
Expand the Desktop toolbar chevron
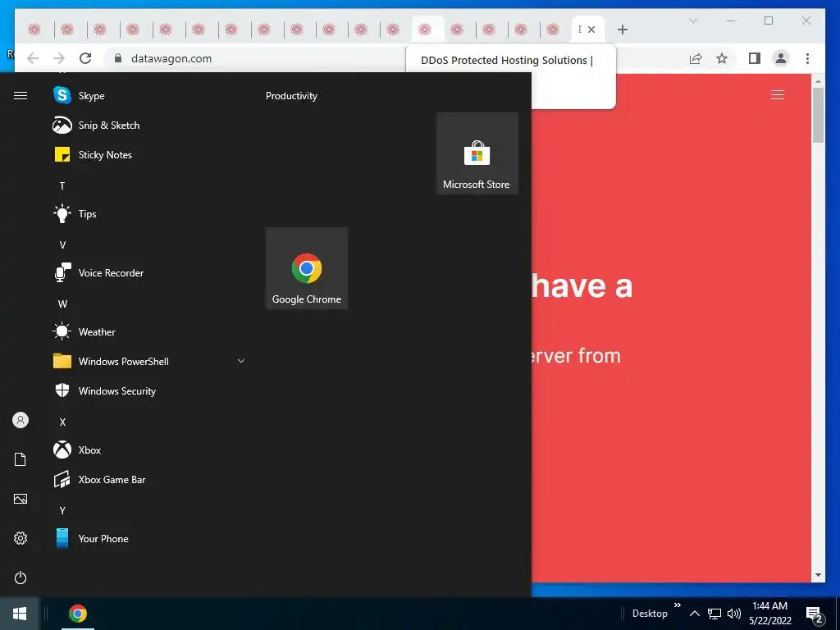tap(677, 605)
